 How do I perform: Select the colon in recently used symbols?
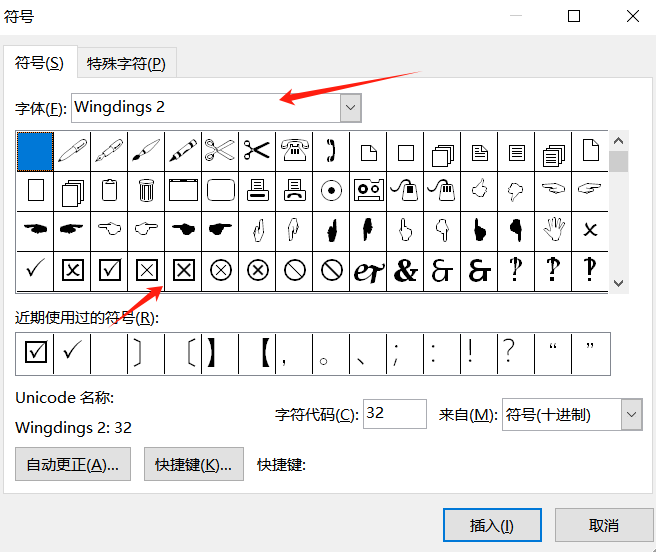tap(442, 354)
